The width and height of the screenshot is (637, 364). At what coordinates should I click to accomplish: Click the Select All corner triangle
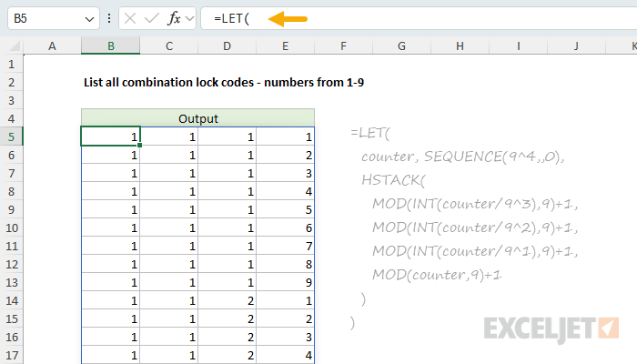[15, 45]
